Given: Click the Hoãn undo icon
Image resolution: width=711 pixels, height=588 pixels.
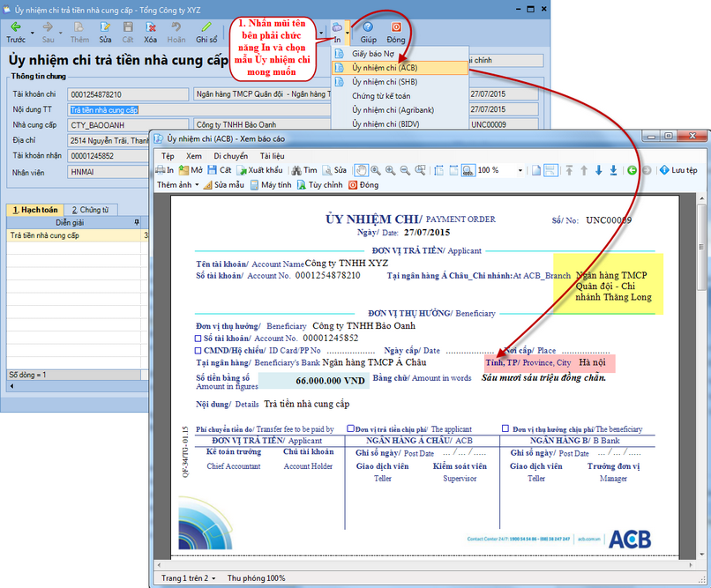Looking at the screenshot, I should pos(176,27).
